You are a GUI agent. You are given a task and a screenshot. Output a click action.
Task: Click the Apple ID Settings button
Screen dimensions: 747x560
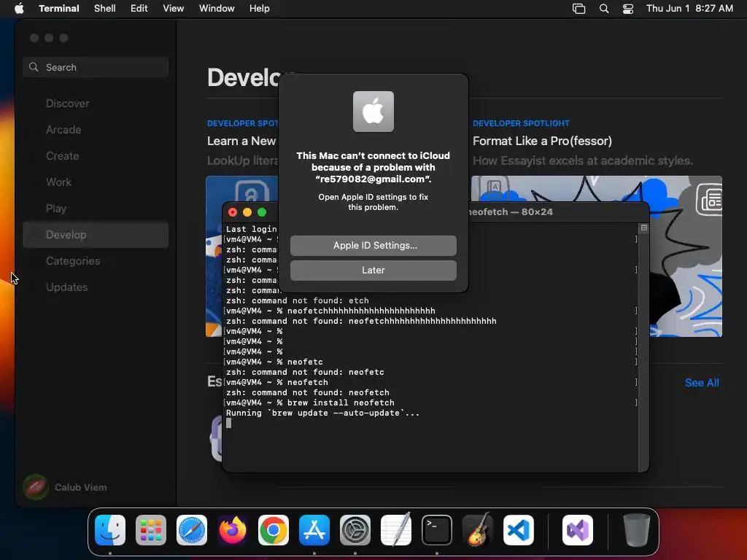(x=373, y=245)
